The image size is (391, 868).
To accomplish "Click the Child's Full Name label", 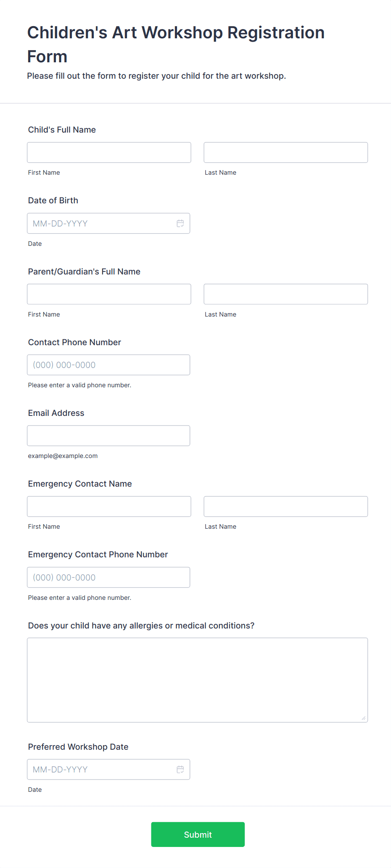I will click(x=62, y=130).
